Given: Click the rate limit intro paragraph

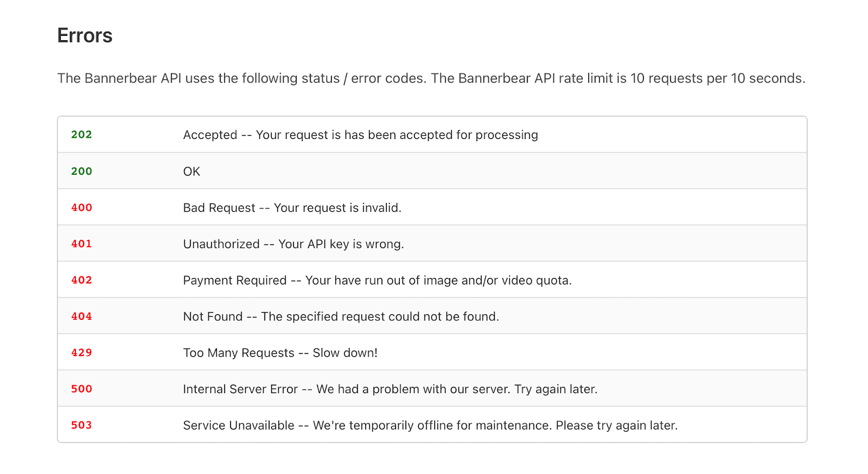Looking at the screenshot, I should coord(431,78).
